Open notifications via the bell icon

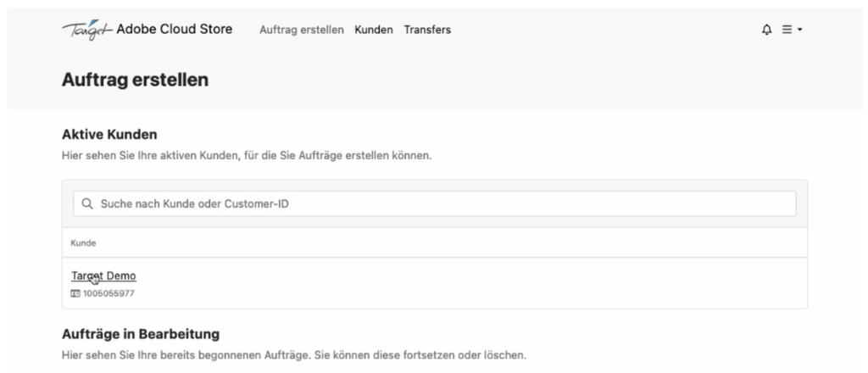(767, 30)
